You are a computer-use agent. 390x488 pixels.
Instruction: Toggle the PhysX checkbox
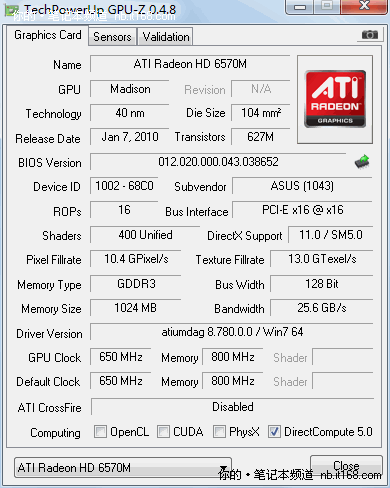pos(219,432)
